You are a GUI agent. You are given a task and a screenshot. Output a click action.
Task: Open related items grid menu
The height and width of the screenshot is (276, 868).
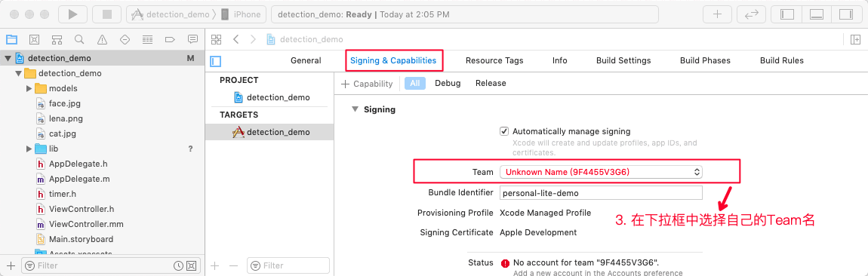point(217,39)
